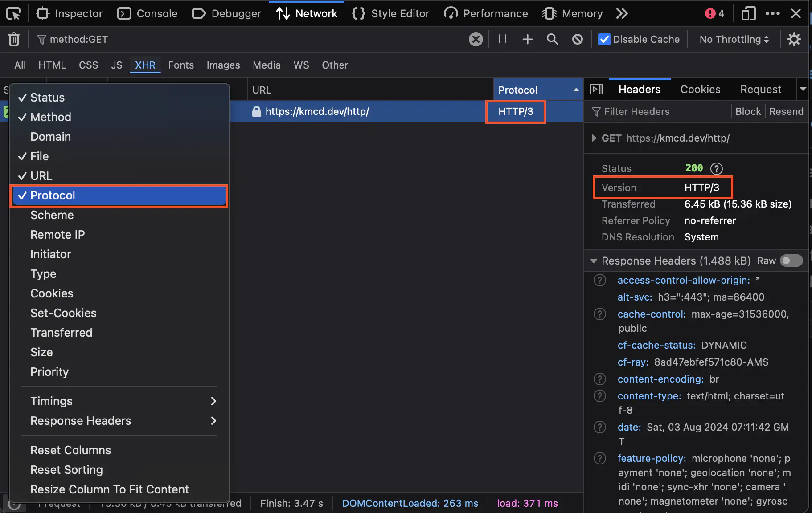Click the Block button
This screenshot has width=812, height=513.
[748, 111]
